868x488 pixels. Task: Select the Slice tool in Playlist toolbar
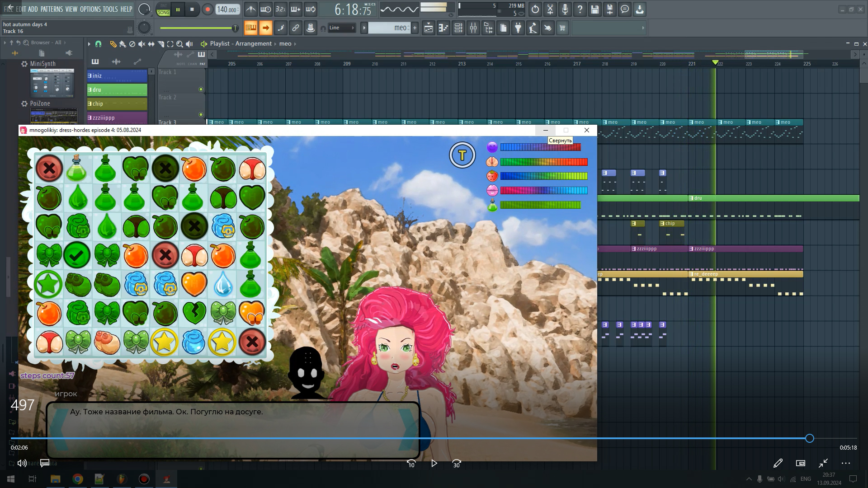[x=161, y=44]
